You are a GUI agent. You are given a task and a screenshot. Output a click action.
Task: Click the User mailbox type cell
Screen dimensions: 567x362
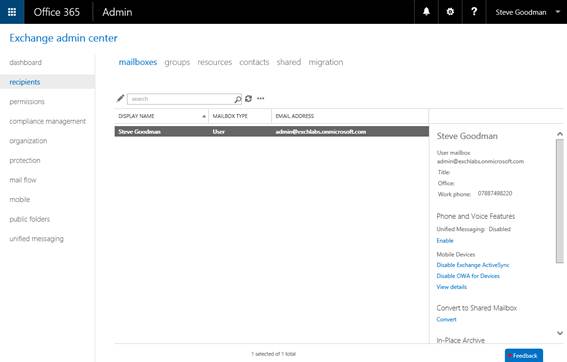[218, 132]
